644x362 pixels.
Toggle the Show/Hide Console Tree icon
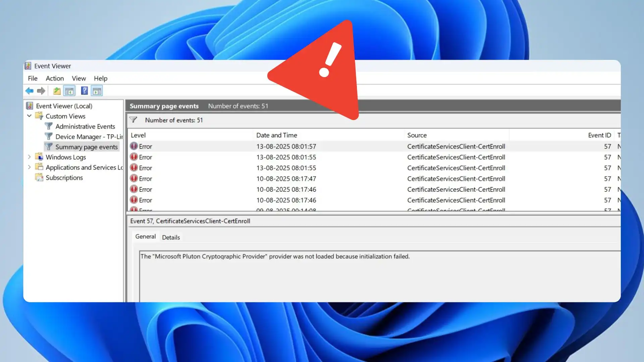[x=69, y=91]
